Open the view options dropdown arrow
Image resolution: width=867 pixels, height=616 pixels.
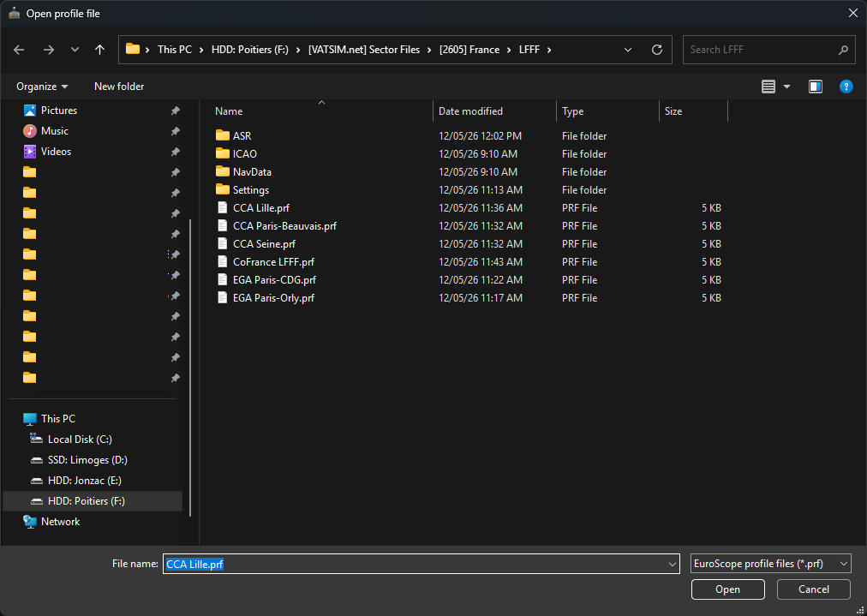[x=786, y=87]
